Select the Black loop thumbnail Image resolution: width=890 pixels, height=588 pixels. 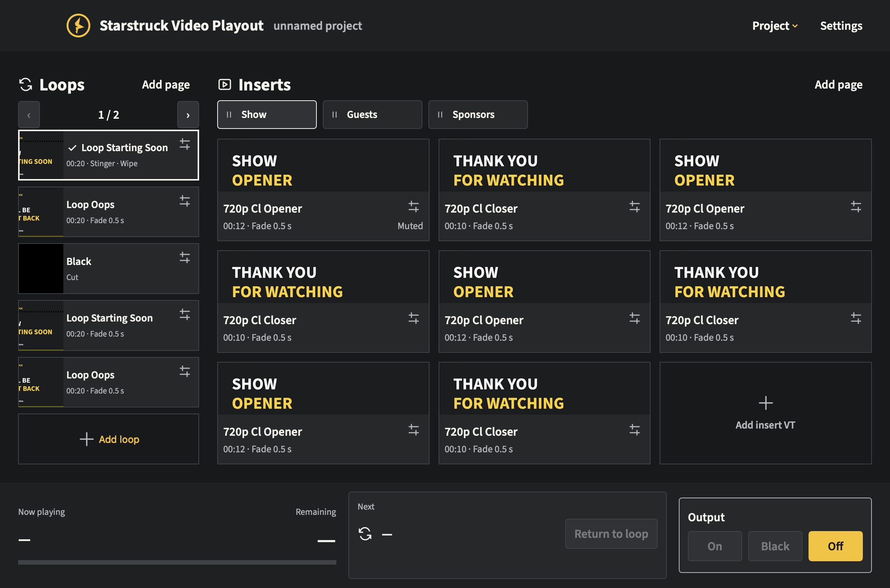tap(41, 269)
